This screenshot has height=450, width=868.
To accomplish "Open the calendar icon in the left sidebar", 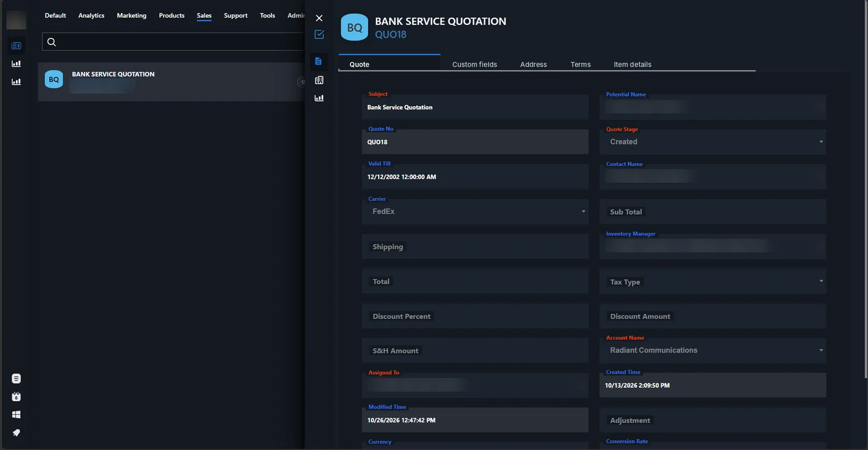I will (x=16, y=396).
